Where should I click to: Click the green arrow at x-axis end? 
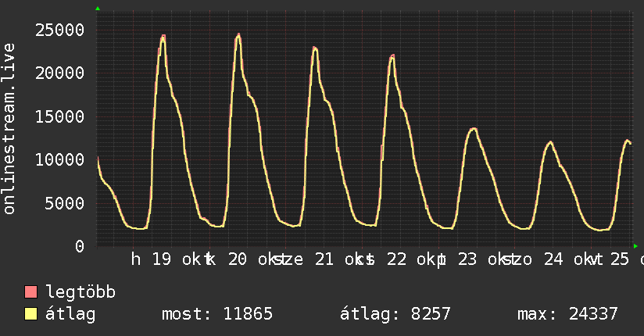[635, 246]
